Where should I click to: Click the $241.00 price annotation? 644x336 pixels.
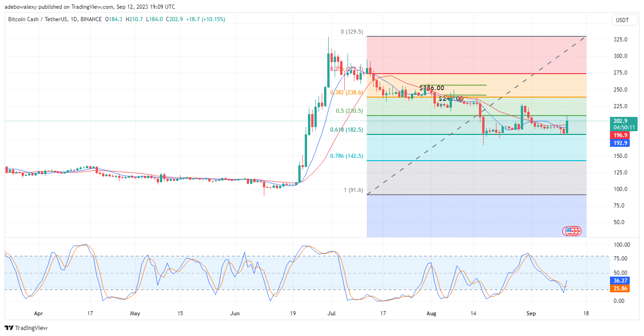click(x=451, y=98)
